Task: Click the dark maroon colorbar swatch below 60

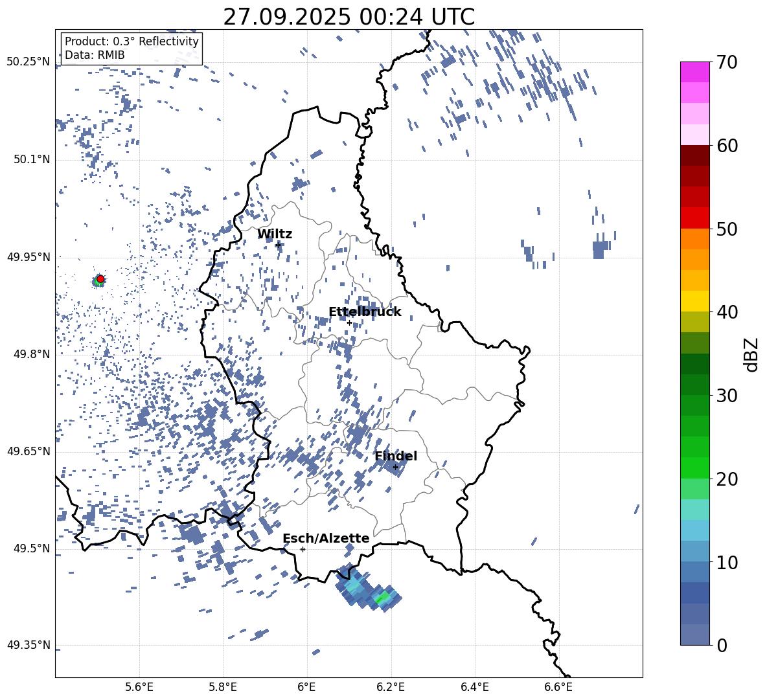Action: tap(694, 155)
